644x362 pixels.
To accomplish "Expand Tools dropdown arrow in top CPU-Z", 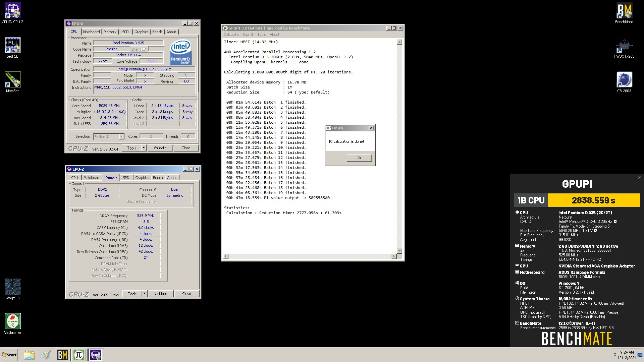I will click(144, 148).
